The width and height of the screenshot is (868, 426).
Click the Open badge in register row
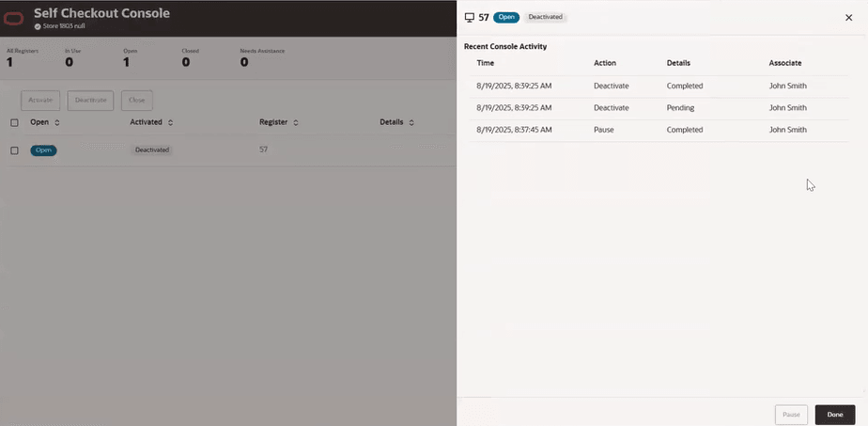[43, 150]
